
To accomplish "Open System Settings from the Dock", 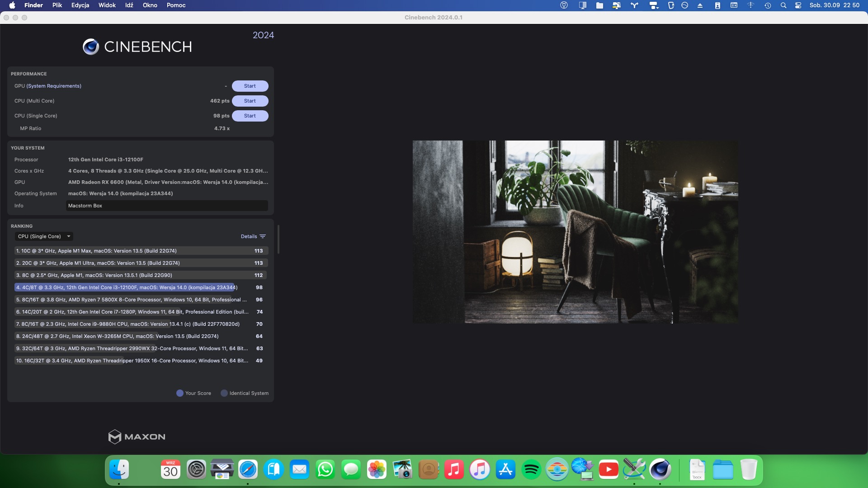I will [x=196, y=469].
